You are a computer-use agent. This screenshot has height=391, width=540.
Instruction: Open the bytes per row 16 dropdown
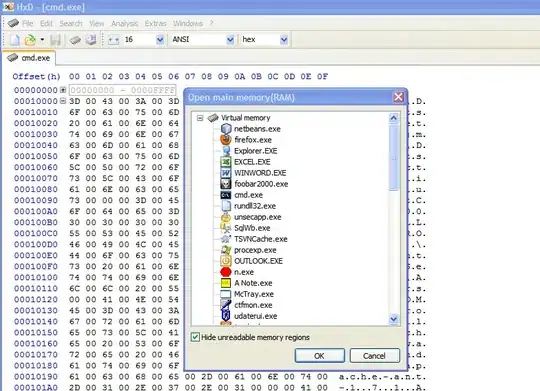click(x=160, y=40)
